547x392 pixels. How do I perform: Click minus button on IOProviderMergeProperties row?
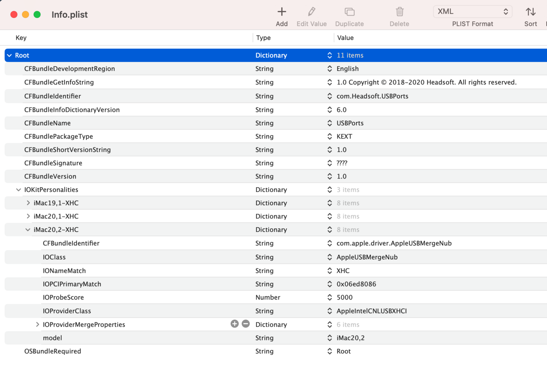[x=246, y=324]
